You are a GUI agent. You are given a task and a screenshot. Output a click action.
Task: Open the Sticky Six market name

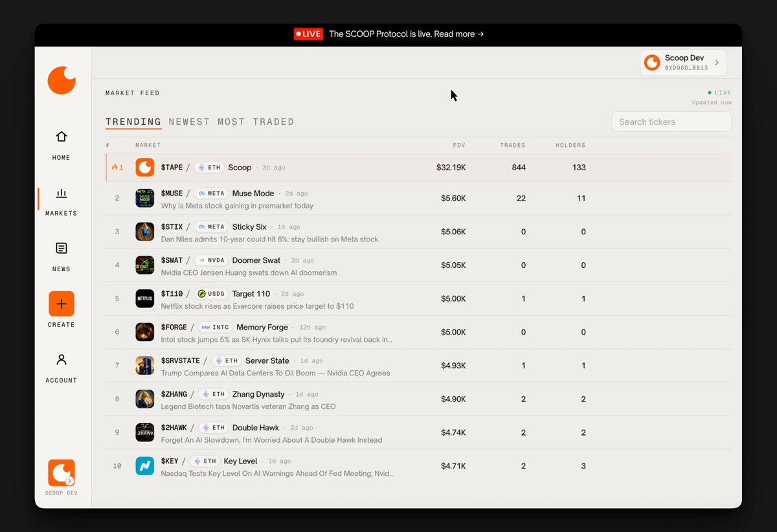249,227
